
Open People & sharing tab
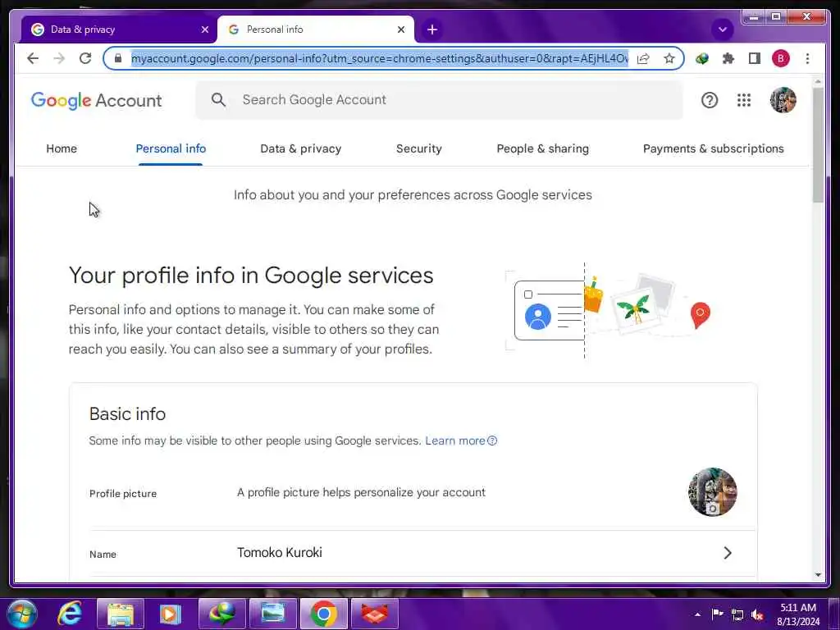point(543,149)
